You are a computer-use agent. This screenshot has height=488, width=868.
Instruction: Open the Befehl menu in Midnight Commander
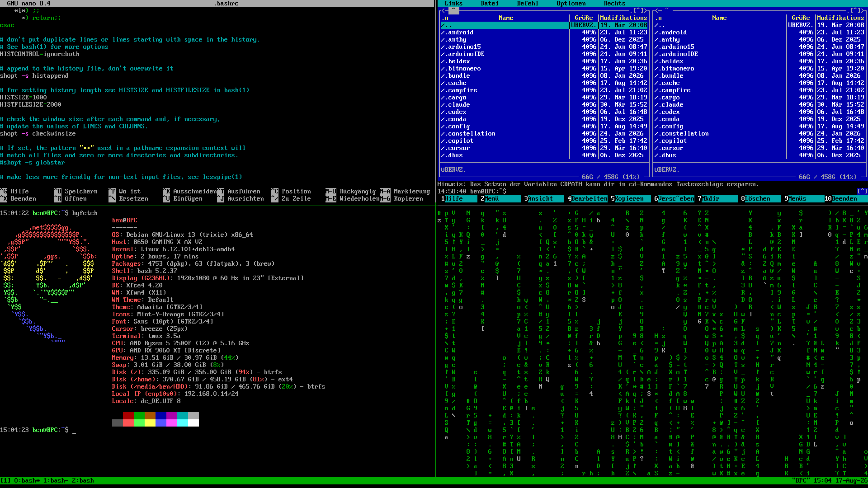(x=528, y=4)
